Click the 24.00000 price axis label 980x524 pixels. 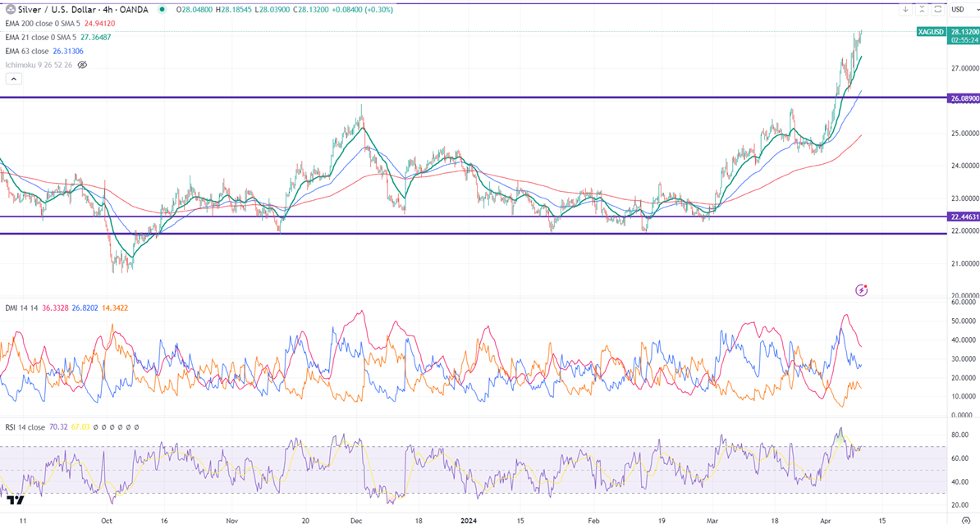pos(964,166)
